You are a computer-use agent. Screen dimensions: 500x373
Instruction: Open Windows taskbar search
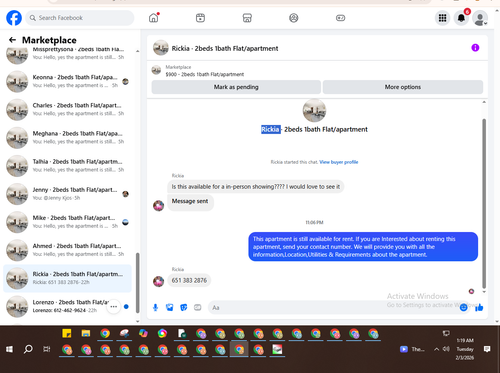coord(28,349)
